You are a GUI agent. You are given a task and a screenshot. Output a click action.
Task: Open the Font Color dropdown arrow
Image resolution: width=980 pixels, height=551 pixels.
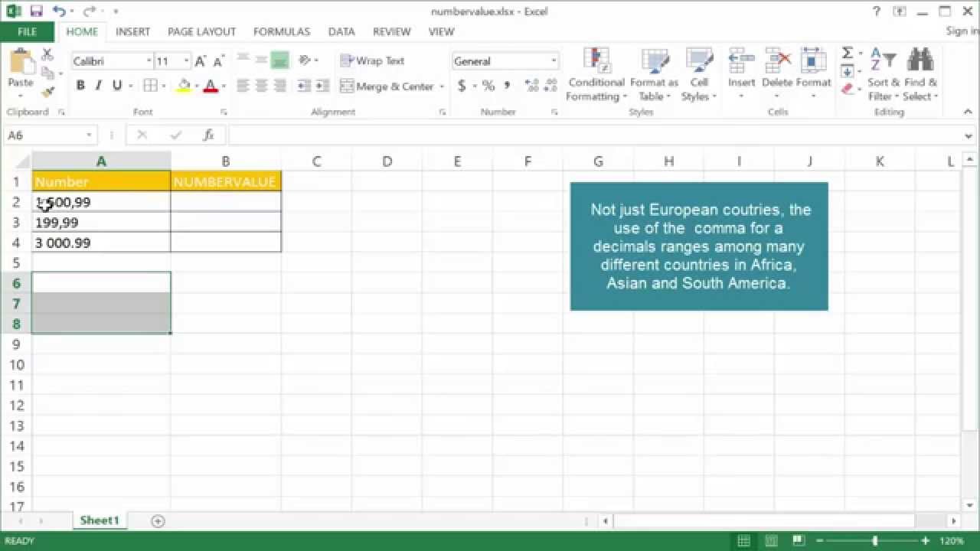click(x=224, y=86)
